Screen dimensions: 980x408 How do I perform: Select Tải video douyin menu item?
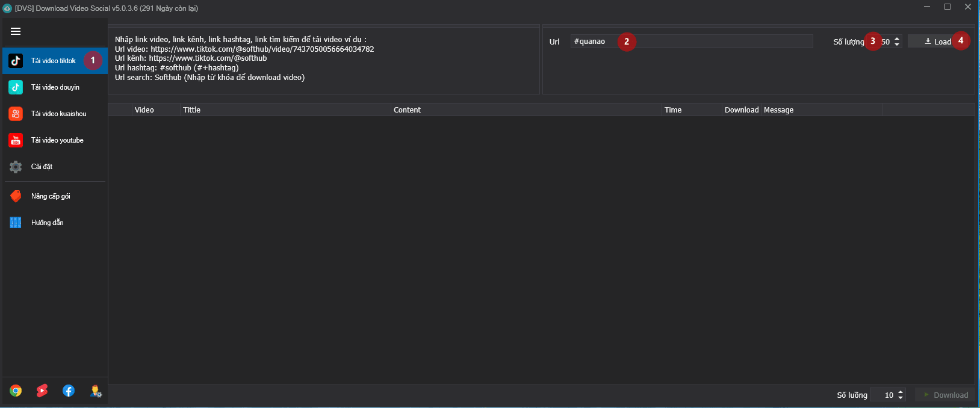click(x=55, y=87)
